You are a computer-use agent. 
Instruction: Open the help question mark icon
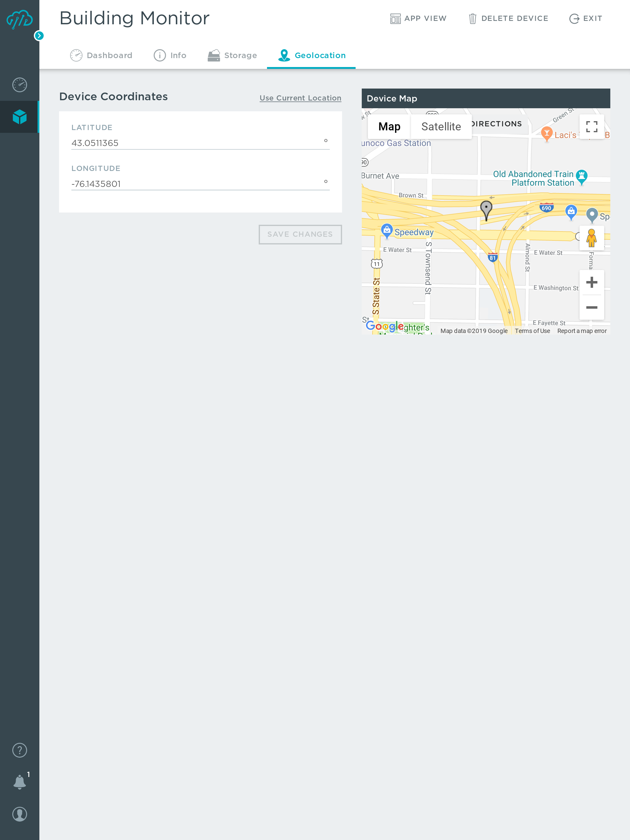coord(19,750)
